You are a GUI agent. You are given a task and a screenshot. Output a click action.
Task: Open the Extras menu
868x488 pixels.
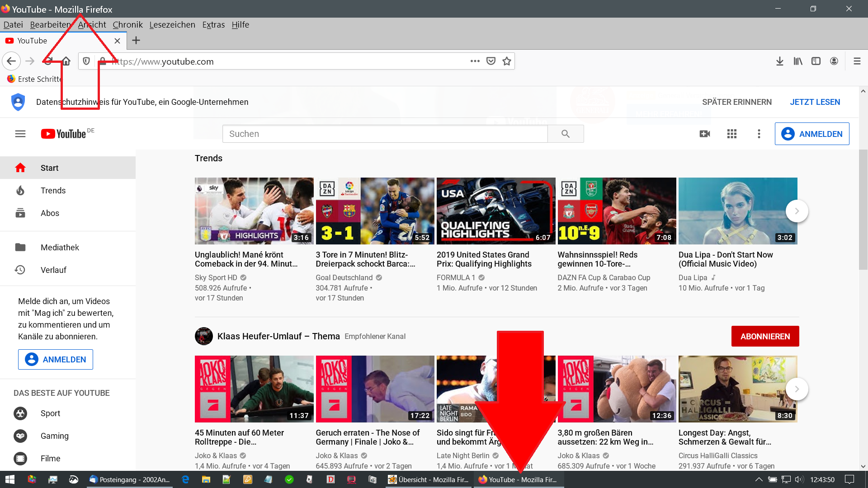pyautogui.click(x=213, y=25)
